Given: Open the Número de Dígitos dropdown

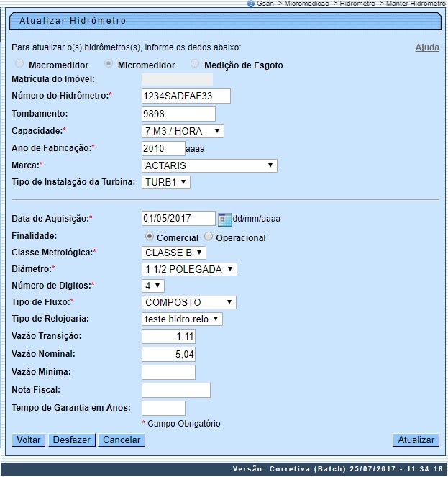Looking at the screenshot, I should tap(153, 286).
